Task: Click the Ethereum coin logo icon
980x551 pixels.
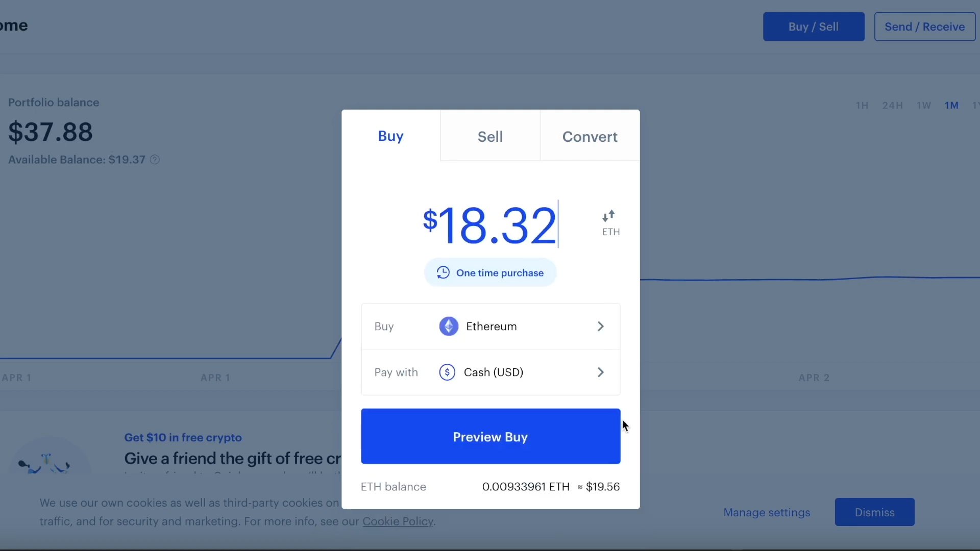Action: pos(449,327)
